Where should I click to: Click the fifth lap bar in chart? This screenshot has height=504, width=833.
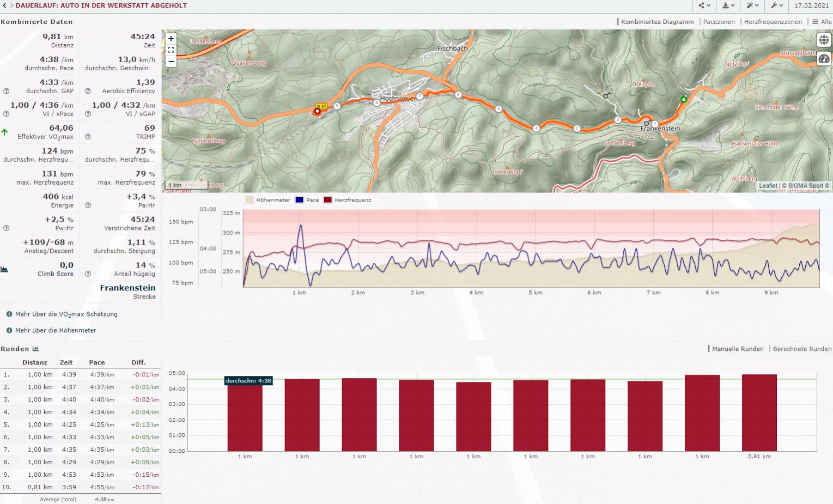(x=473, y=416)
